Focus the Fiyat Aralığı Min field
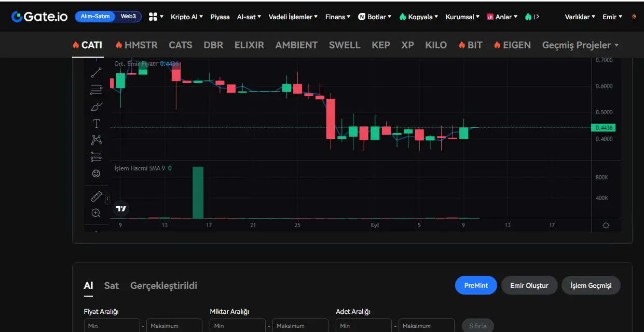644x332 pixels. 112,326
